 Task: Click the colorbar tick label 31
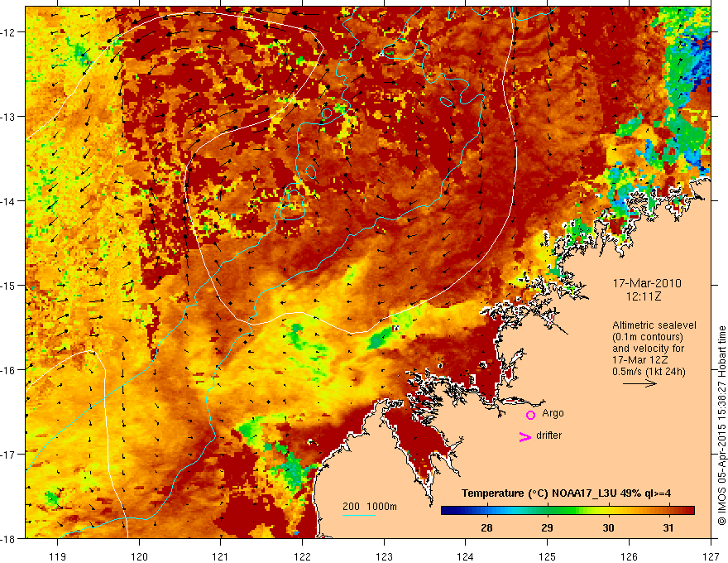coord(668,527)
